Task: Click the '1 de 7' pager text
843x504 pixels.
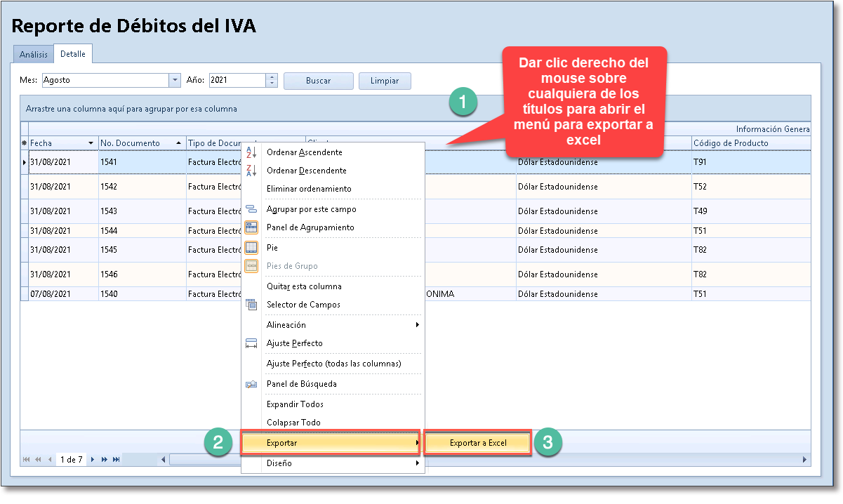Action: (71, 460)
